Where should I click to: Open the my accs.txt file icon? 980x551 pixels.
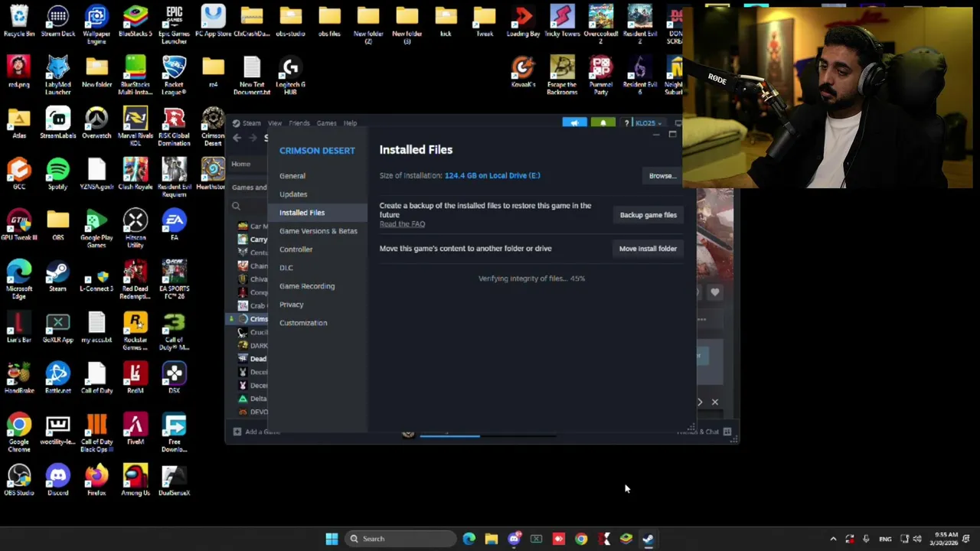pos(96,327)
